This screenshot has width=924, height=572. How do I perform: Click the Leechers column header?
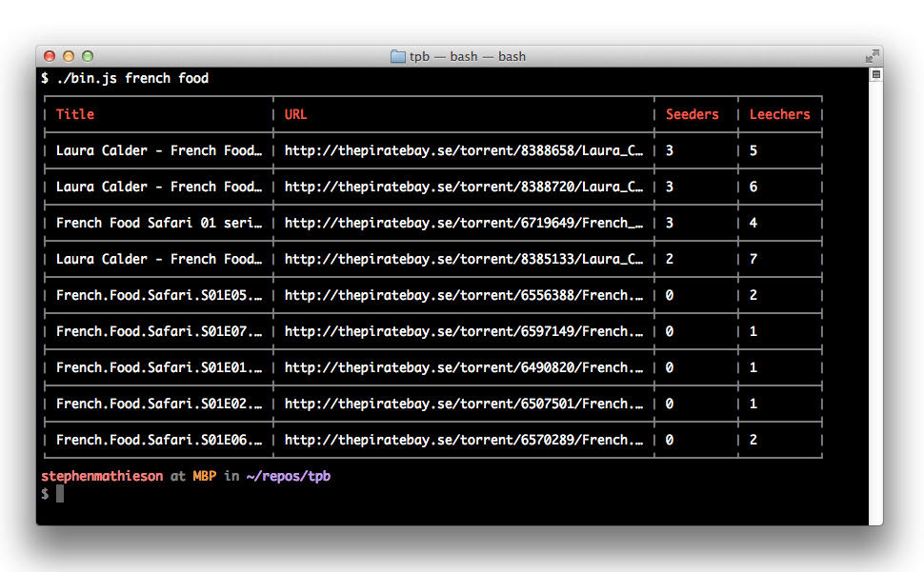coord(780,114)
